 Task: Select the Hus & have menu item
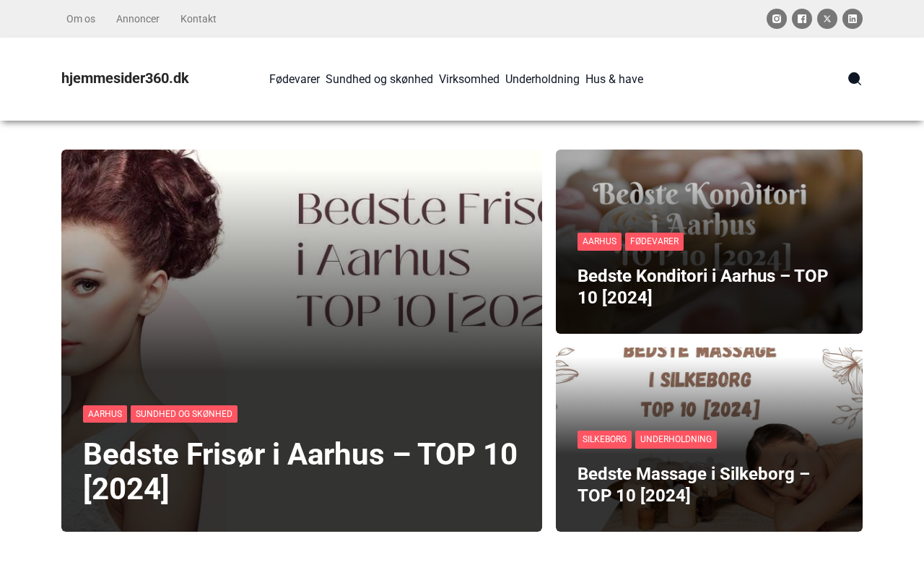pyautogui.click(x=614, y=79)
